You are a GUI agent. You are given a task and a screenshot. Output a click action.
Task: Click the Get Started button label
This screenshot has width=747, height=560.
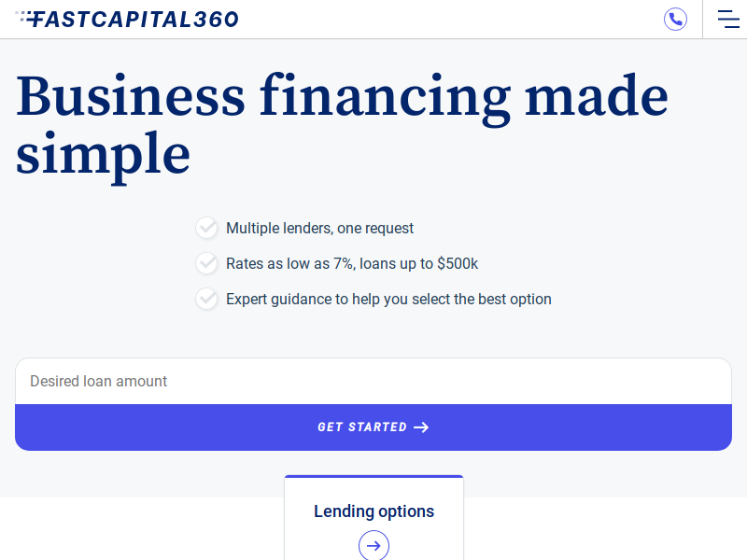click(x=362, y=427)
